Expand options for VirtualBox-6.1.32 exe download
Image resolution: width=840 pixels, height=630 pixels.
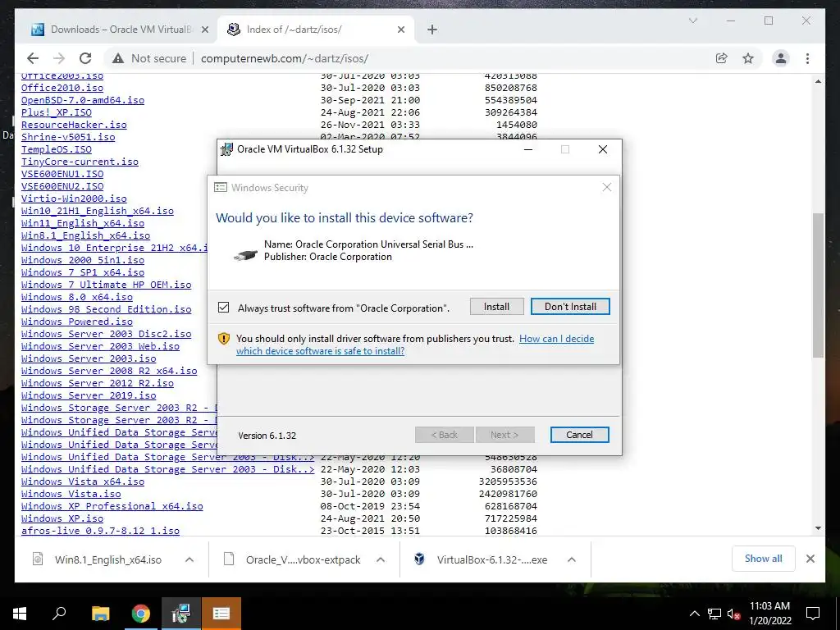coord(572,559)
